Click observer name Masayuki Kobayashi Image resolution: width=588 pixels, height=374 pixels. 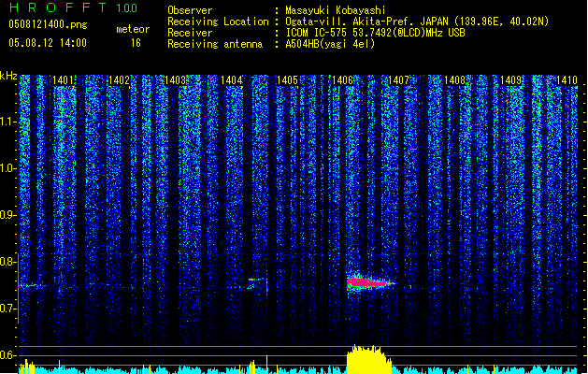(336, 10)
